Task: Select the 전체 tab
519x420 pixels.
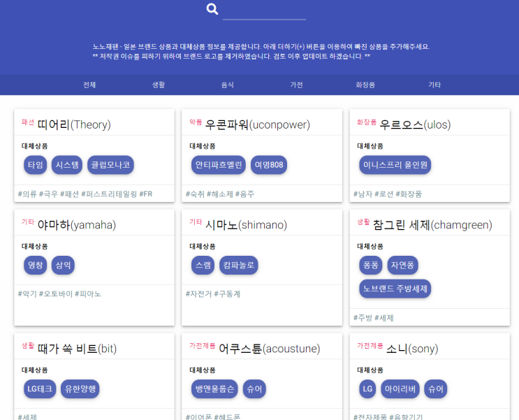Action: click(89, 85)
